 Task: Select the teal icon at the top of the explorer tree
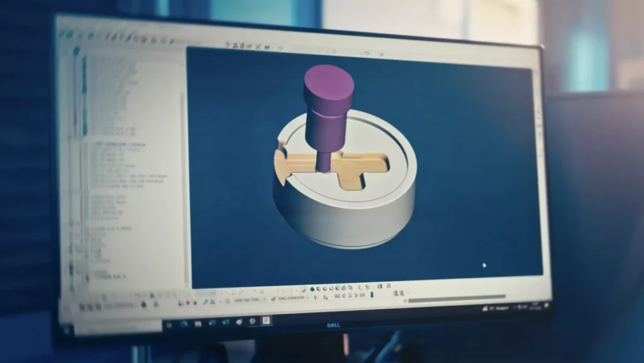point(77,51)
